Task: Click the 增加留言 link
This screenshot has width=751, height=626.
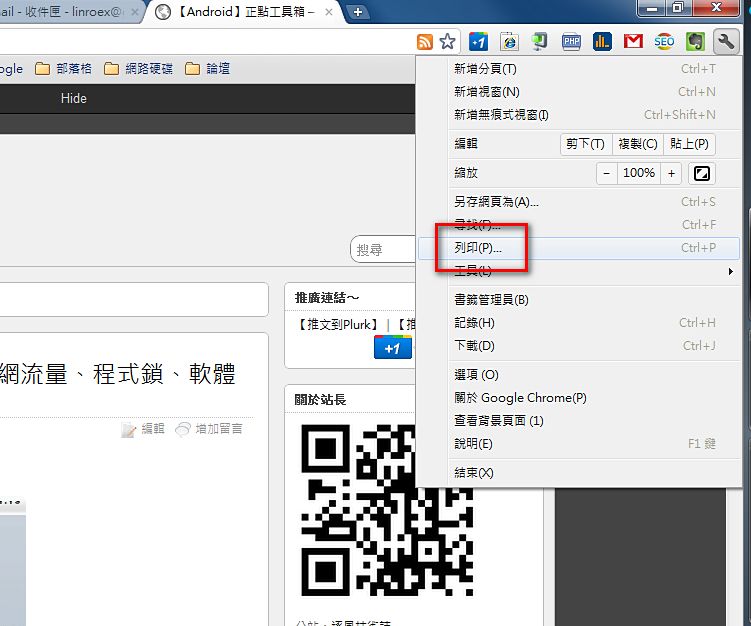Action: [x=209, y=429]
